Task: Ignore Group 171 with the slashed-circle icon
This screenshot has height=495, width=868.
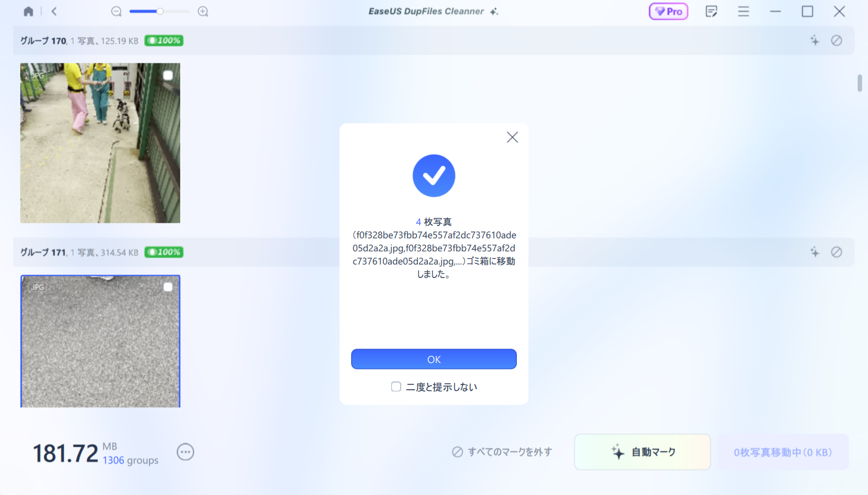Action: (837, 252)
